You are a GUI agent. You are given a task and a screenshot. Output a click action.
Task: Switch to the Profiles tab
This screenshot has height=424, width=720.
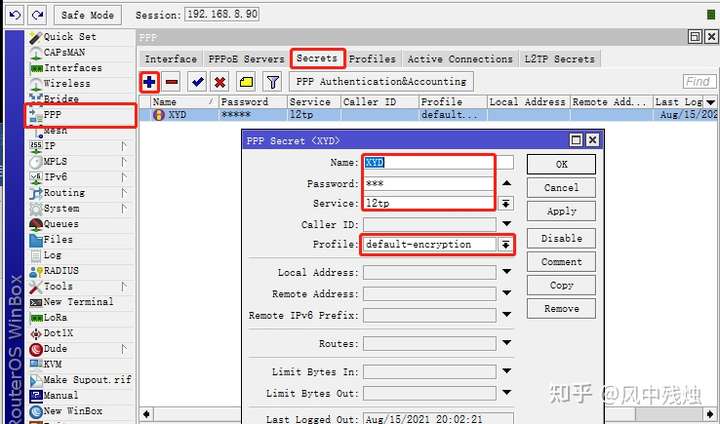pos(372,59)
